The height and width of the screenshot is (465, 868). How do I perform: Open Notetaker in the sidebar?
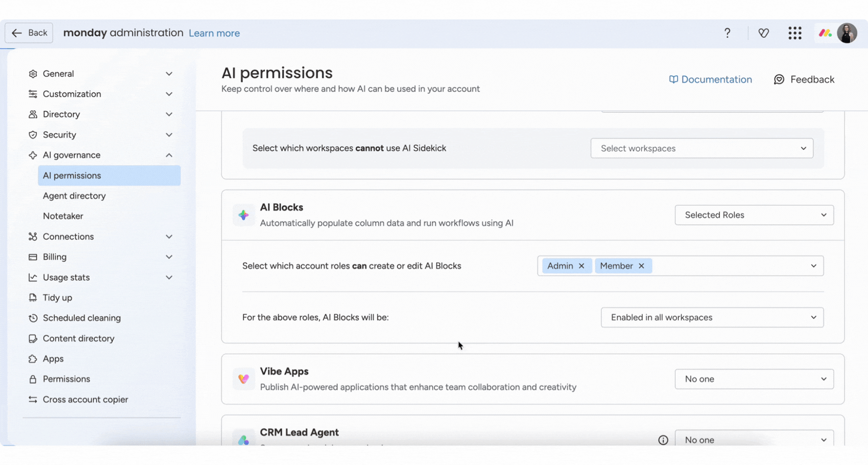[63, 216]
